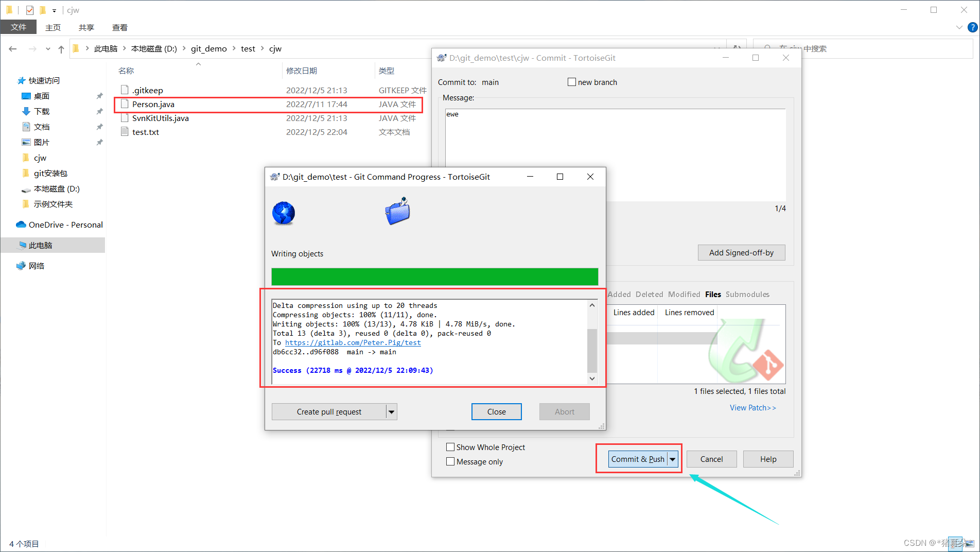980x552 pixels.
Task: Unpin 图片 from Quick Access using its pin icon
Action: point(99,142)
